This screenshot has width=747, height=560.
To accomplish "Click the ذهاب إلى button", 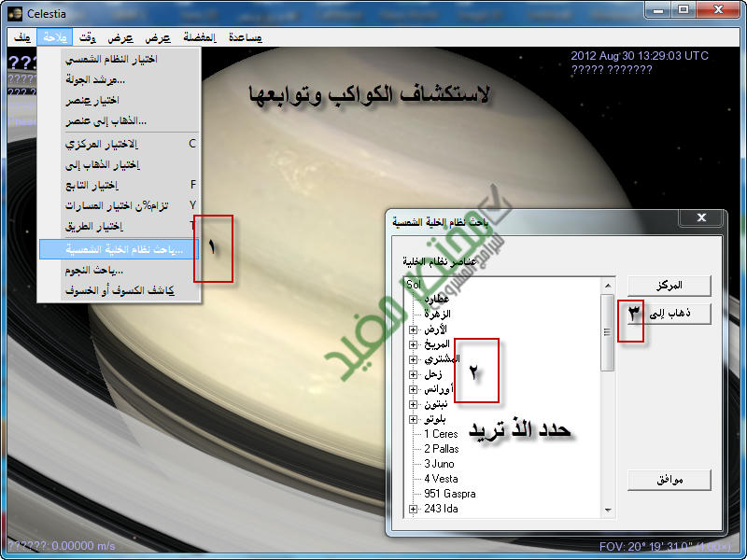I will (669, 314).
